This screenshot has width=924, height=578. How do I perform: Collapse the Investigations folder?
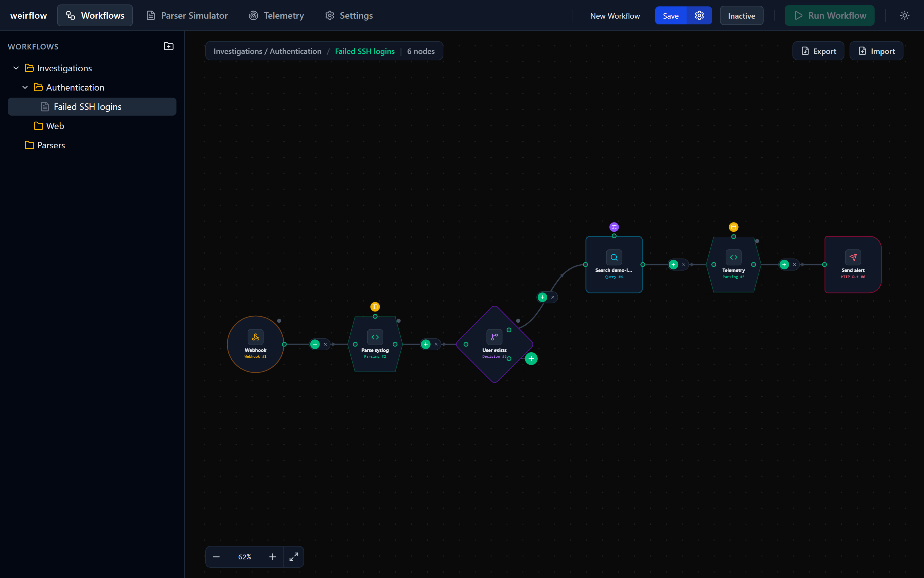click(16, 68)
